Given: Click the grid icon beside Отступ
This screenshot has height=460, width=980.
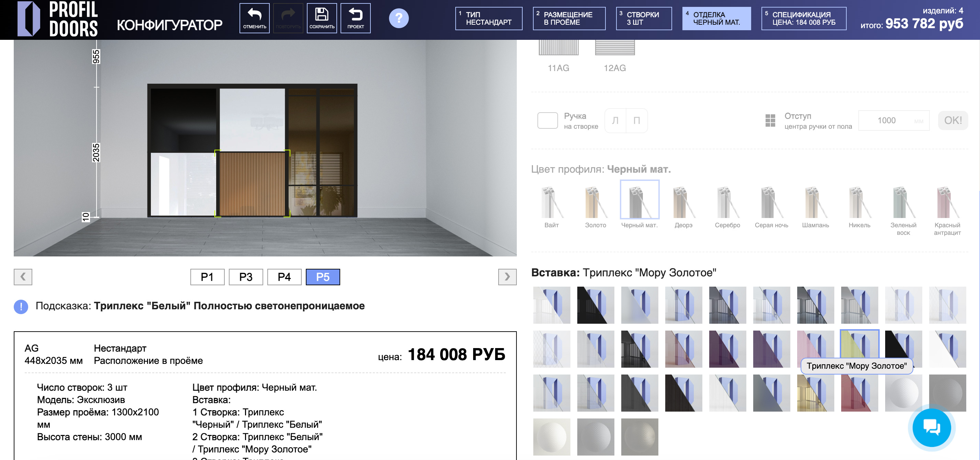Looking at the screenshot, I should [x=770, y=120].
